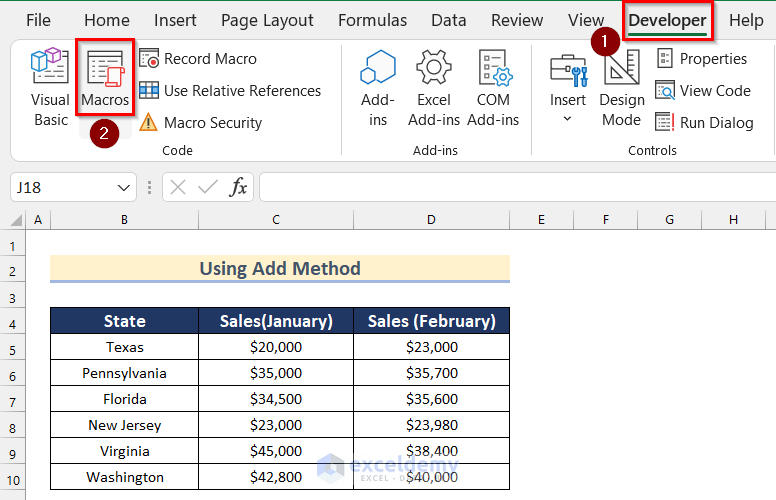Start Record Macro
776x500 pixels.
(198, 59)
